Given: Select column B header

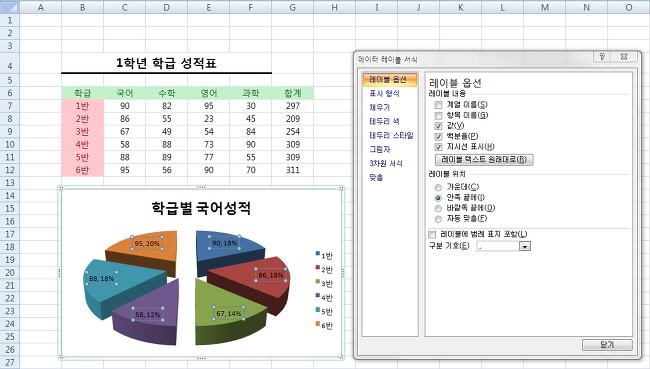Looking at the screenshot, I should [x=82, y=7].
